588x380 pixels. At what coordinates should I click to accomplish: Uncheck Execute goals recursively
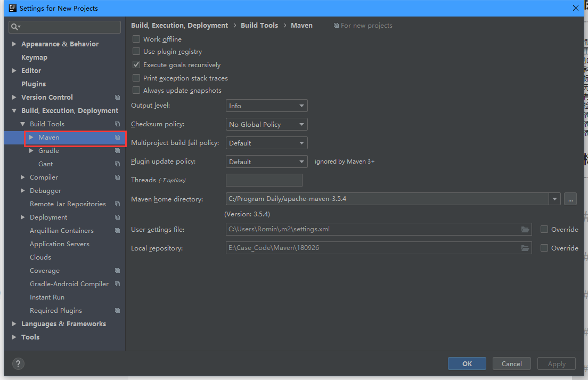click(x=136, y=64)
